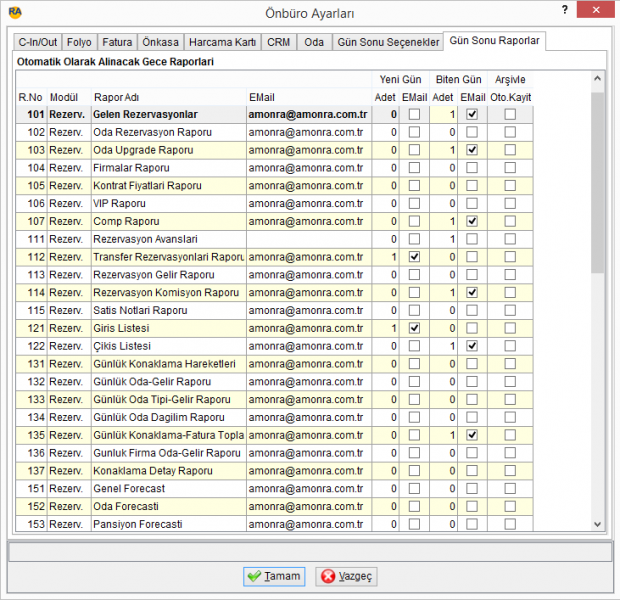Viewport: 620px width, 600px height.
Task: Open help with the question mark icon
Action: (x=565, y=10)
